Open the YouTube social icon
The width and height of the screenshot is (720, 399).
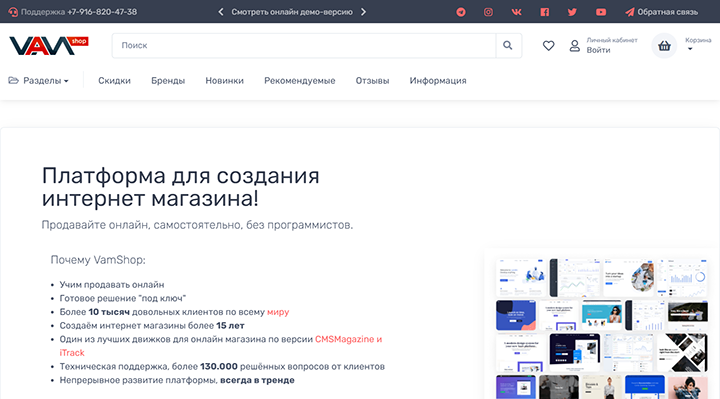(601, 12)
